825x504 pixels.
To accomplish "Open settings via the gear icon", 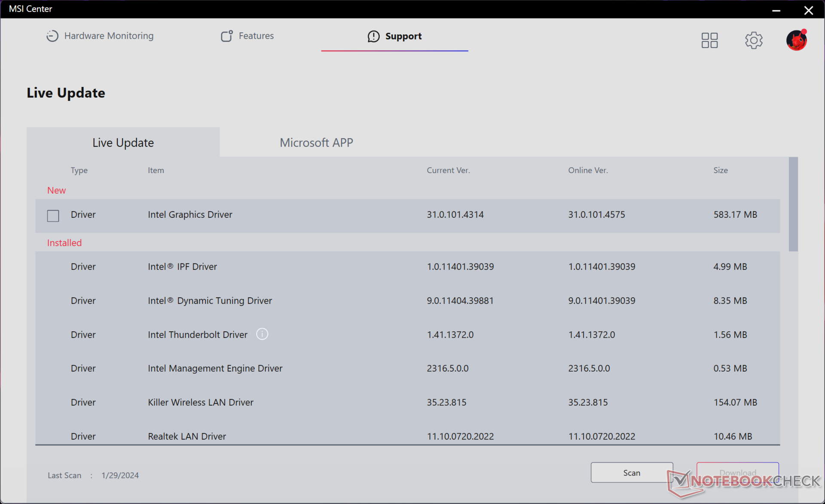I will pyautogui.click(x=753, y=40).
